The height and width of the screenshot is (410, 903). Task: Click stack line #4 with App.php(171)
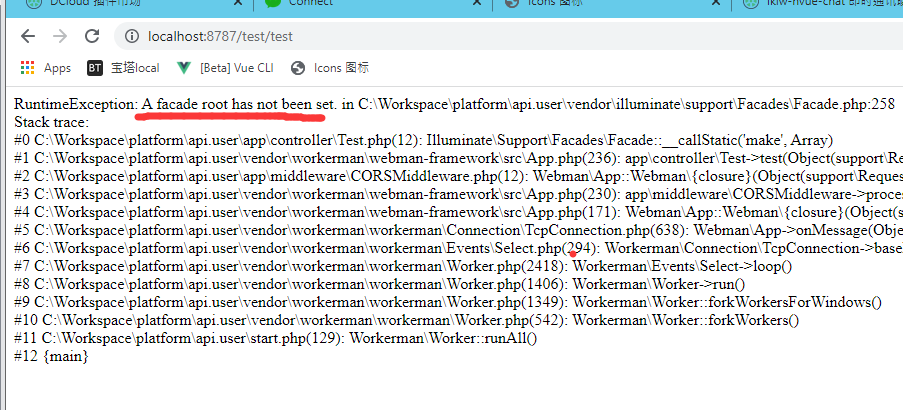(x=458, y=212)
